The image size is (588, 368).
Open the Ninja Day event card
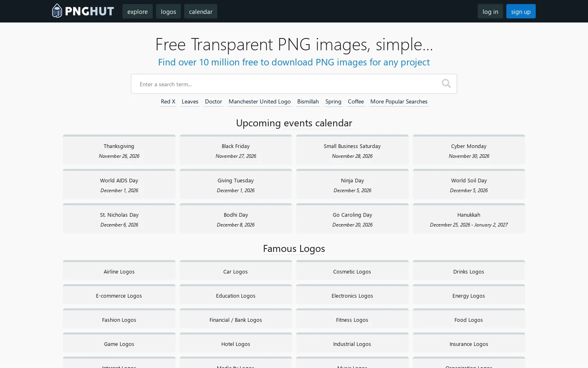click(352, 184)
